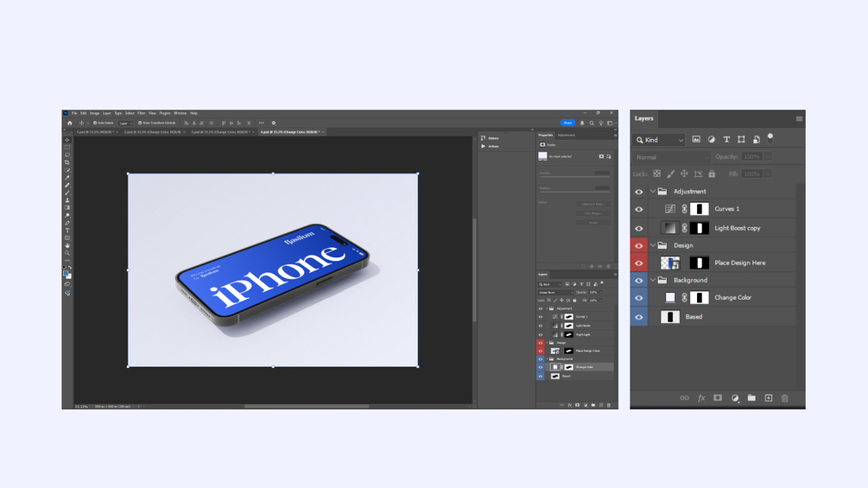Toggle Show Transform Controls checkbox

(140, 123)
